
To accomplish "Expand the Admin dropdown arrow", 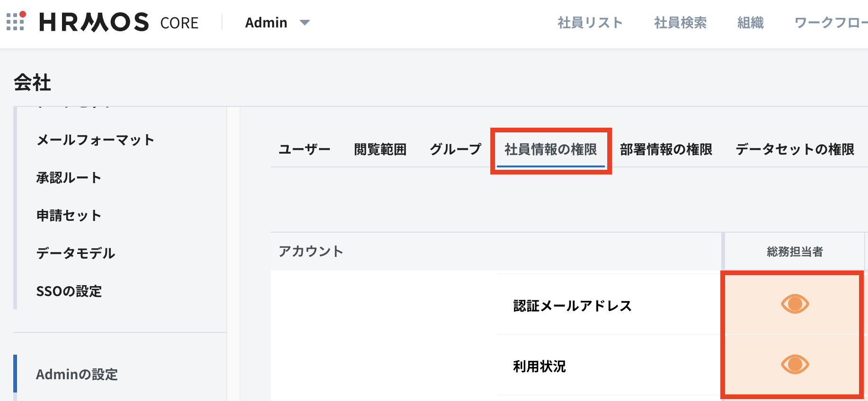I will tap(305, 23).
